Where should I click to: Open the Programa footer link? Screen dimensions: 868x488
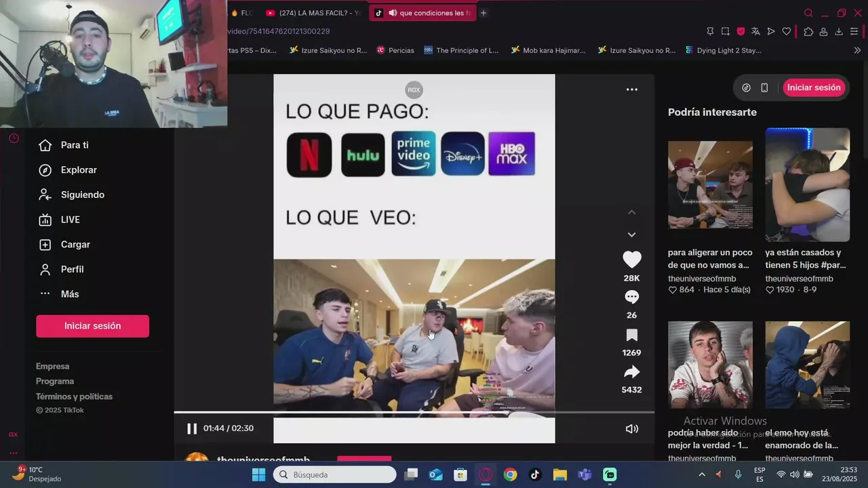[55, 381]
